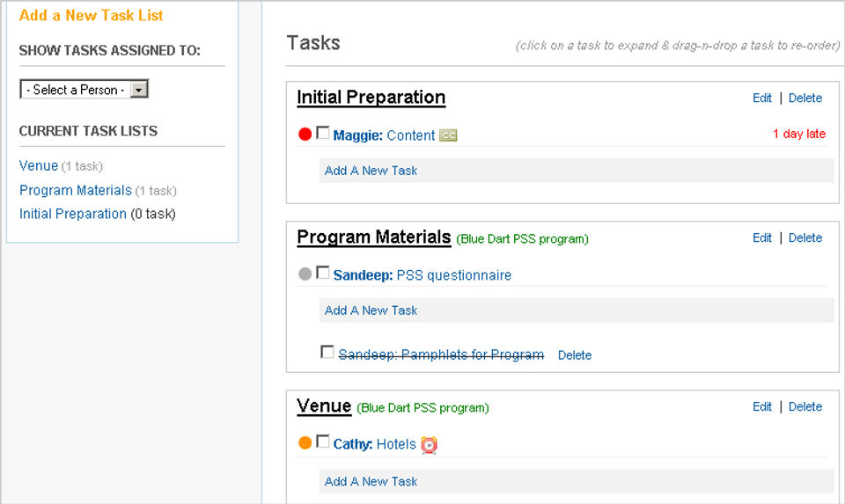Click the CC icon next to Content
845x504 pixels.
point(448,135)
